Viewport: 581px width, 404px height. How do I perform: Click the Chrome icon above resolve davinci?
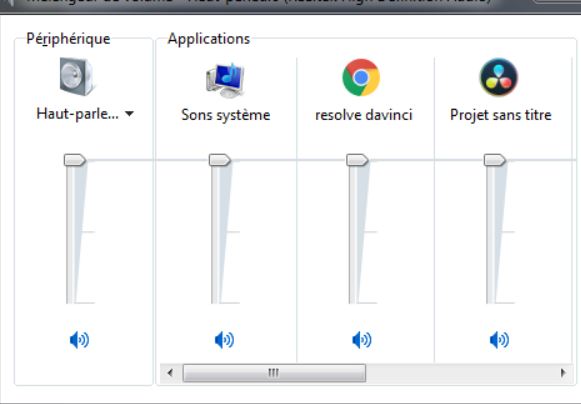coord(361,77)
